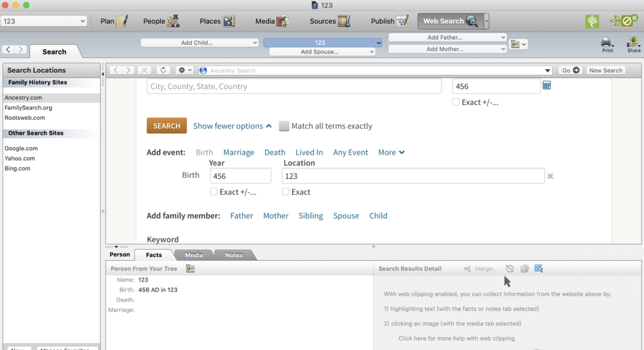Open the browser gear settings menu
Screen dimensions: 644x350
point(185,70)
